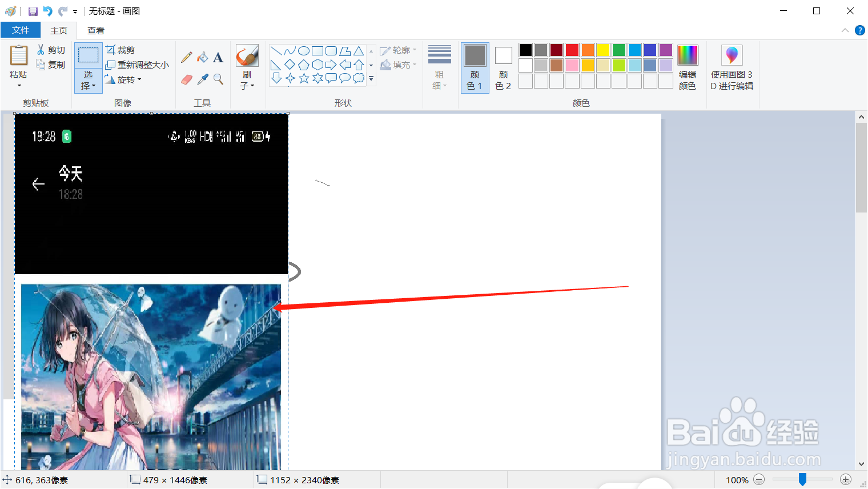Click the Cut (剪切) button
The image size is (868, 489).
(51, 50)
